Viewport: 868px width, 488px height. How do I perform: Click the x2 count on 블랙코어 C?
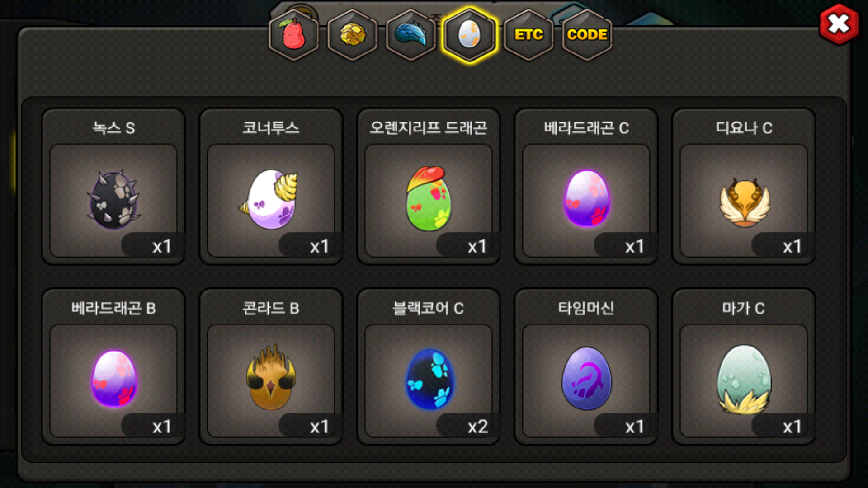click(478, 427)
